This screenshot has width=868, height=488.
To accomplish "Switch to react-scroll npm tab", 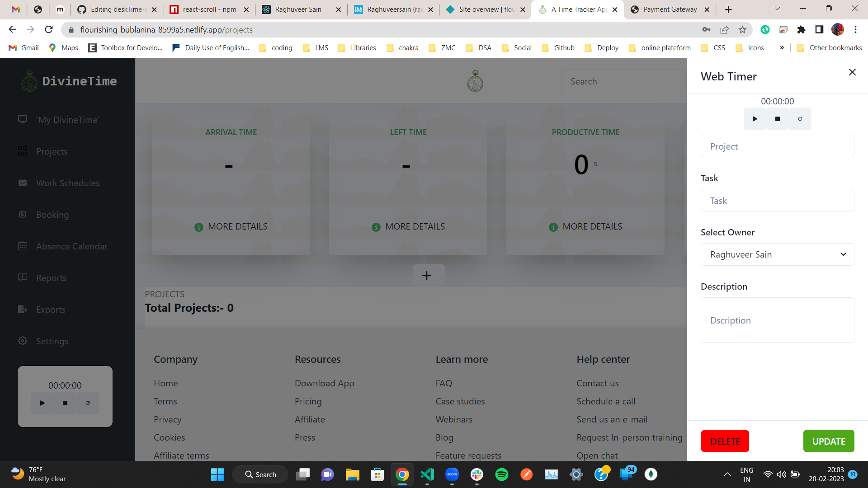I will pyautogui.click(x=209, y=9).
